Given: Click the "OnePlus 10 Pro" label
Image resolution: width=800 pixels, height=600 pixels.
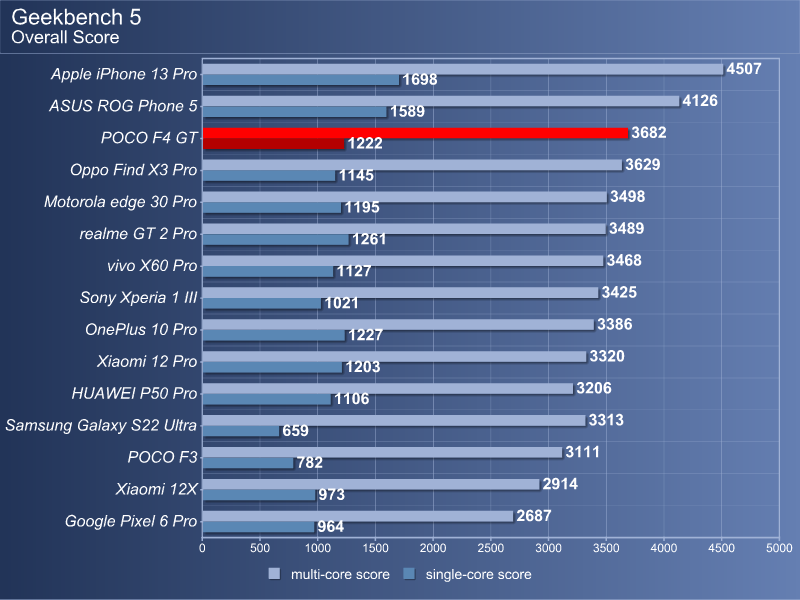Looking at the screenshot, I should pos(141,330).
